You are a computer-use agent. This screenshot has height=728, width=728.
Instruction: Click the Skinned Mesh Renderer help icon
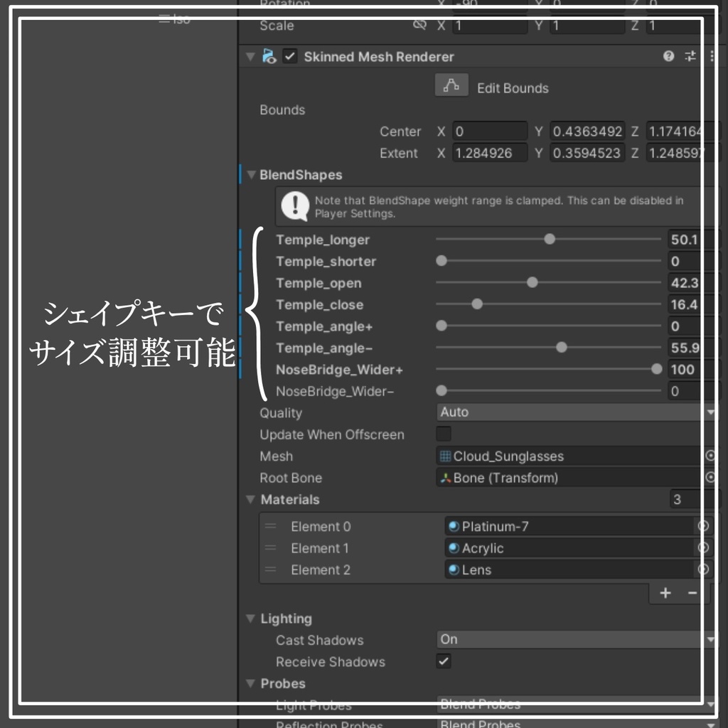(x=668, y=56)
